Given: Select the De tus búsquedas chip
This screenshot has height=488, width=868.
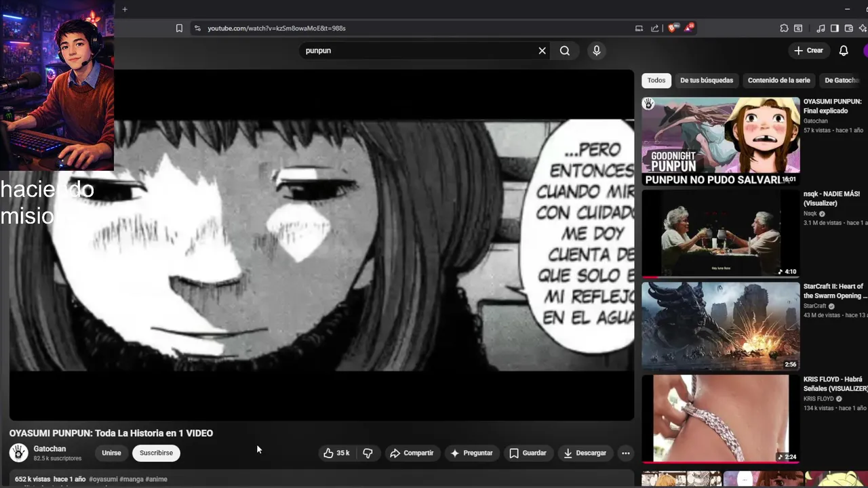Looking at the screenshot, I should [707, 81].
